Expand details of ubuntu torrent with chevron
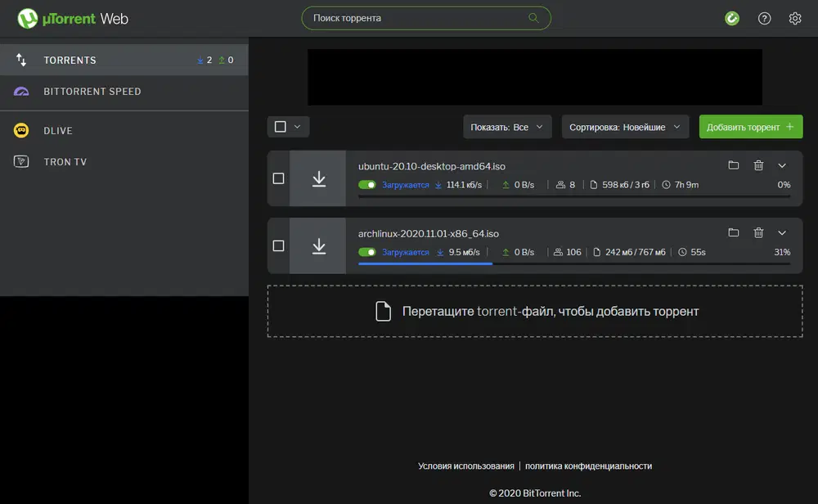 pyautogui.click(x=781, y=165)
